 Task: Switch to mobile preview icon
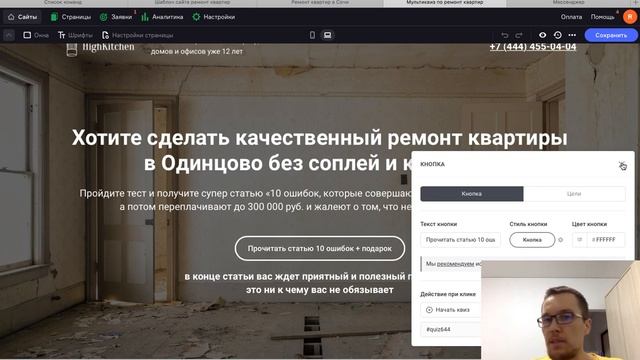pyautogui.click(x=312, y=35)
